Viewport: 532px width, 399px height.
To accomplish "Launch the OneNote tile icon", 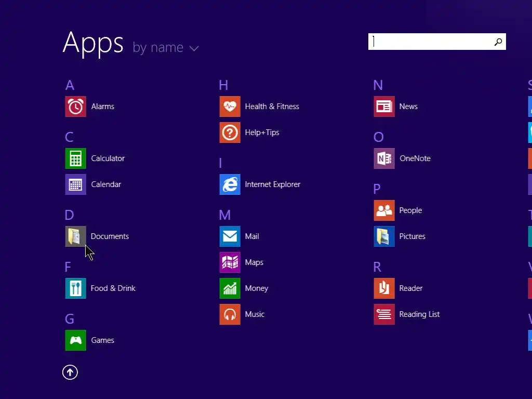I will (x=384, y=158).
